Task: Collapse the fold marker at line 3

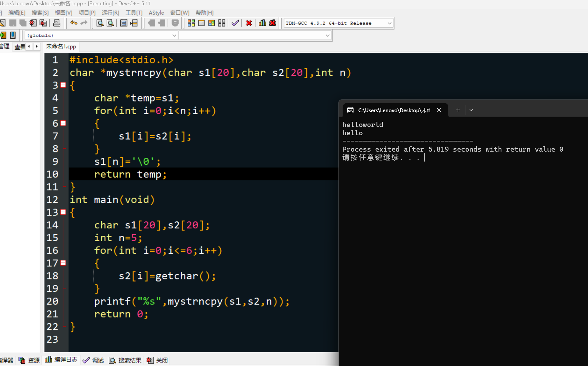Action: [x=63, y=85]
